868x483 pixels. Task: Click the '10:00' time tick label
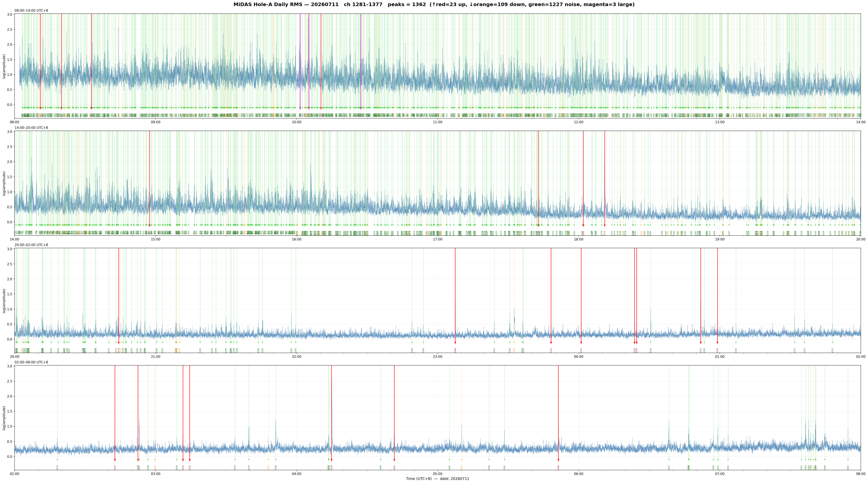[297, 122]
